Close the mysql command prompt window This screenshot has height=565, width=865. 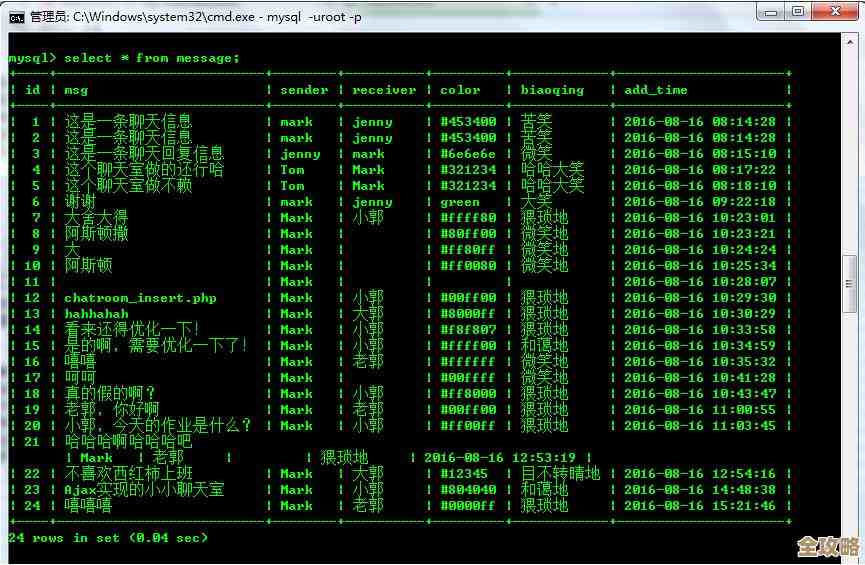pyautogui.click(x=835, y=12)
